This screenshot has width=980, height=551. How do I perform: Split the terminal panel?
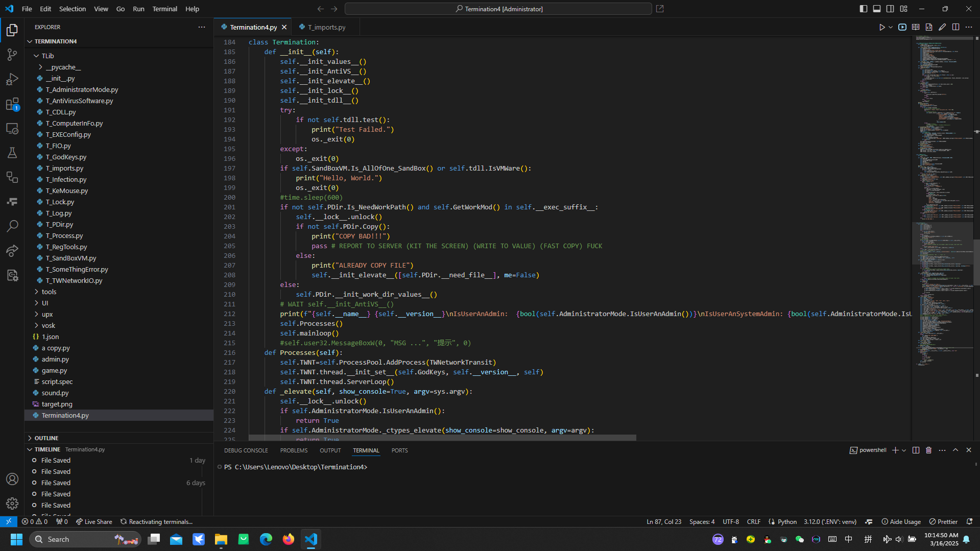[x=916, y=450]
